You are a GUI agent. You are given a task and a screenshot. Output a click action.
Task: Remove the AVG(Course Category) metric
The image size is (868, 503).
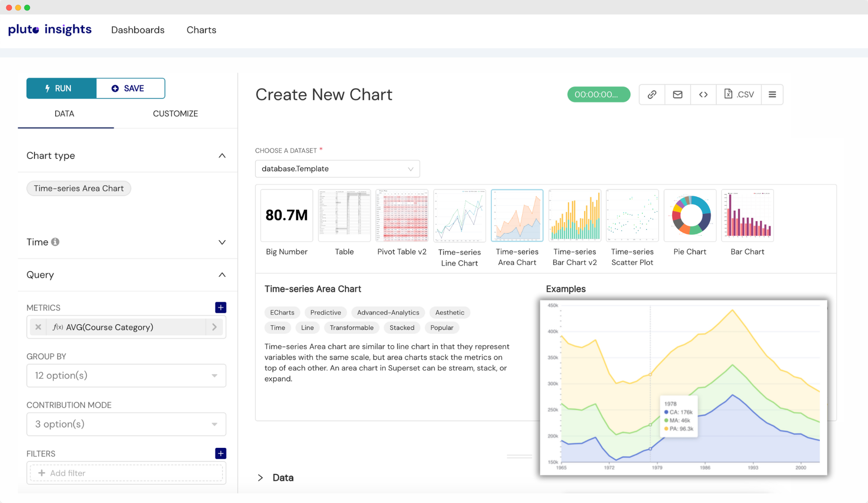click(38, 327)
